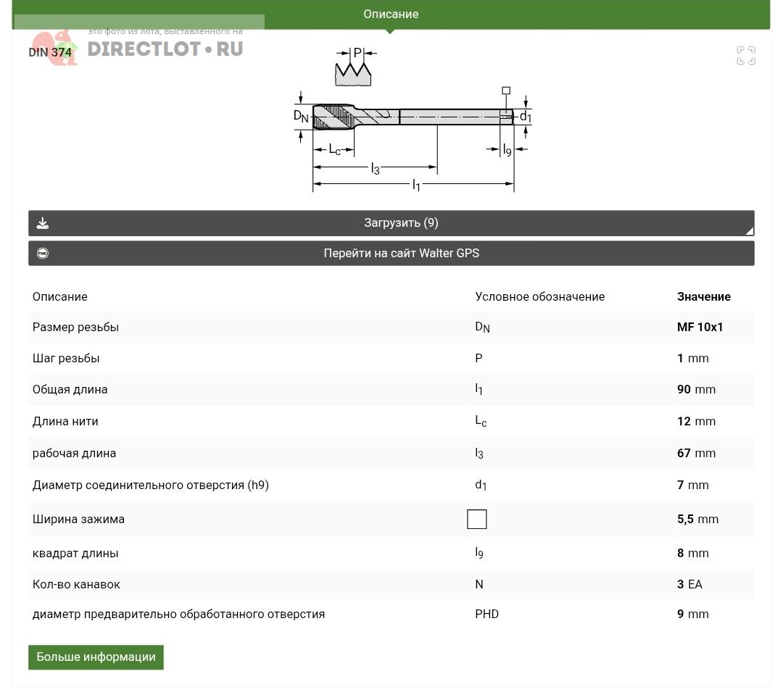Go to the Walter GPS site

click(x=401, y=254)
